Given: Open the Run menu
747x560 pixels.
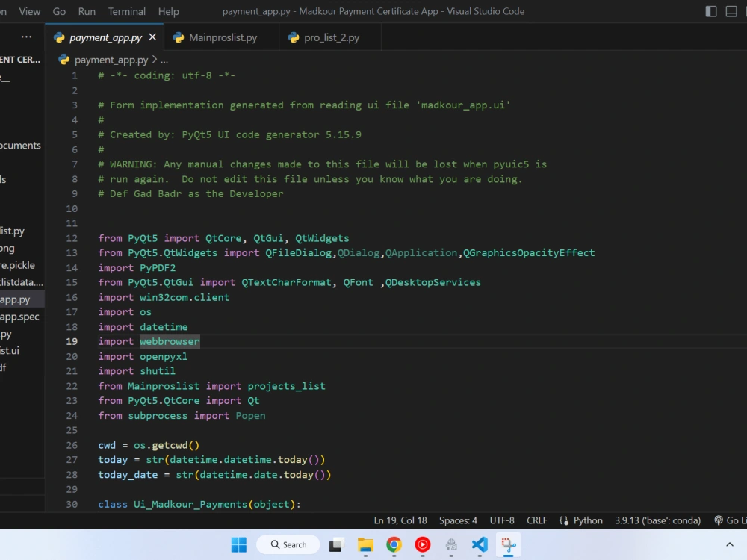Looking at the screenshot, I should coord(87,11).
